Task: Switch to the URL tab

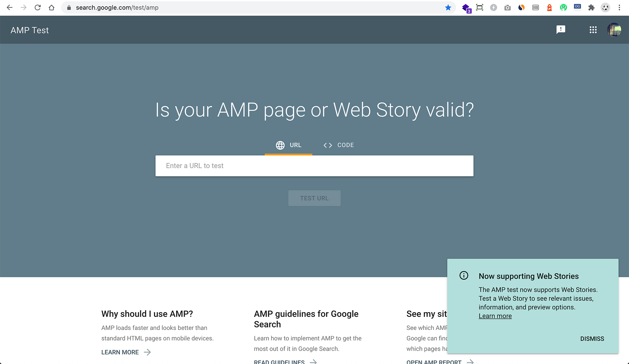Action: click(289, 145)
